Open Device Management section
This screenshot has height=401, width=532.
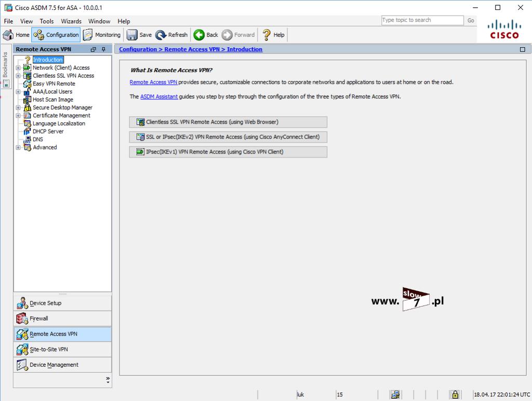point(62,365)
